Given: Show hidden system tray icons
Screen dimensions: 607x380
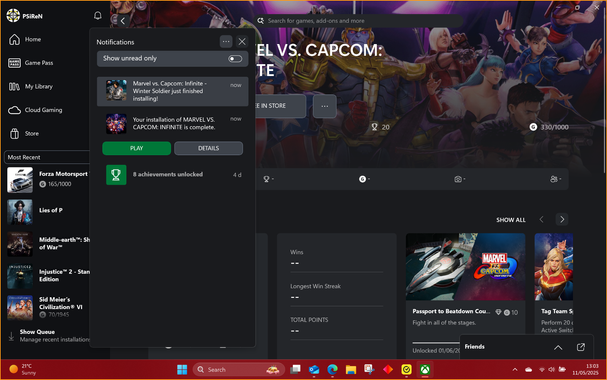Looking at the screenshot, I should pyautogui.click(x=515, y=370).
